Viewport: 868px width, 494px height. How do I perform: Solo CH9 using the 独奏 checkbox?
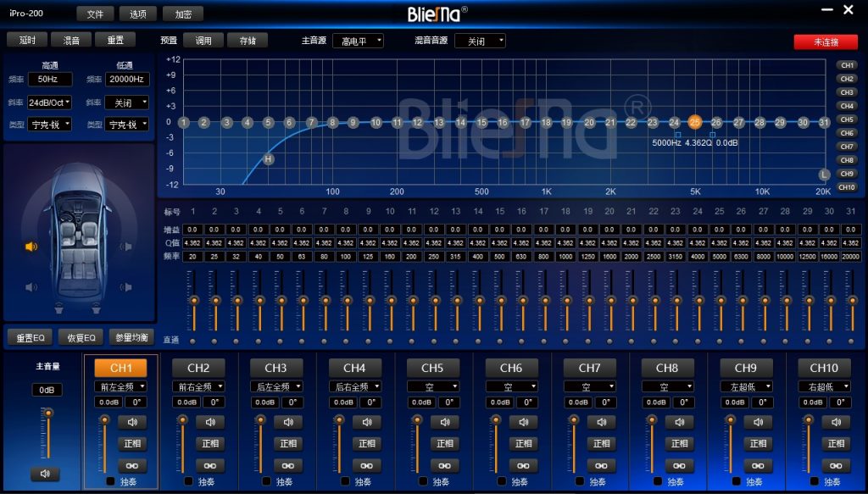737,481
